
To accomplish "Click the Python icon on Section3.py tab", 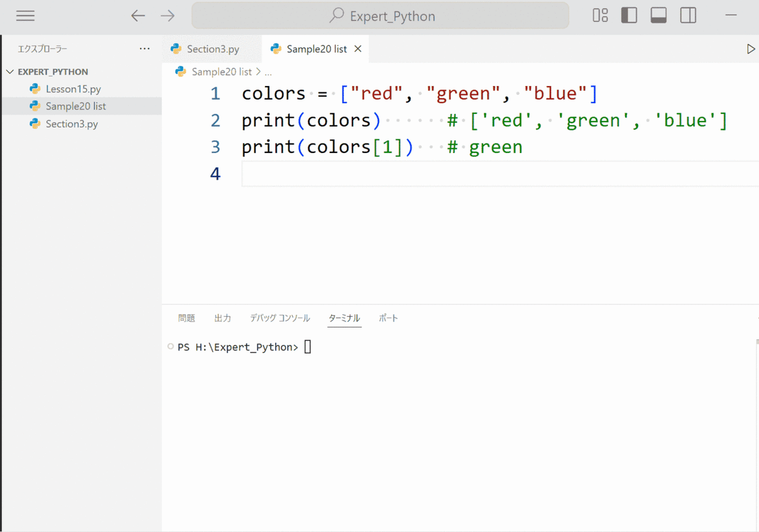I will 176,49.
